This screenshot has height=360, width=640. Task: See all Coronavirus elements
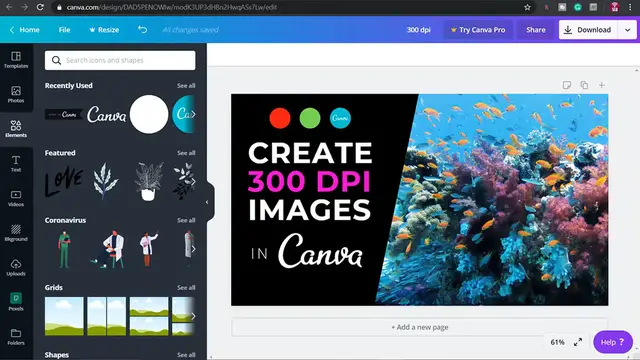point(186,220)
